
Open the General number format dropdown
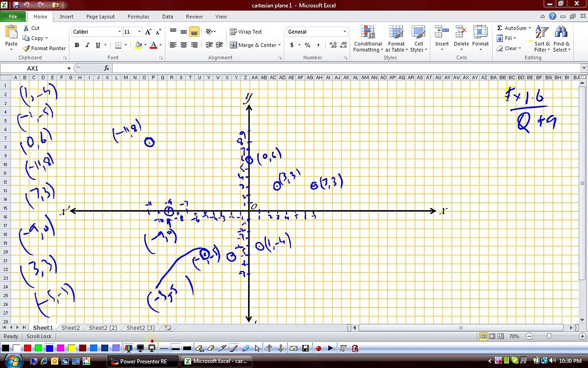coord(345,32)
